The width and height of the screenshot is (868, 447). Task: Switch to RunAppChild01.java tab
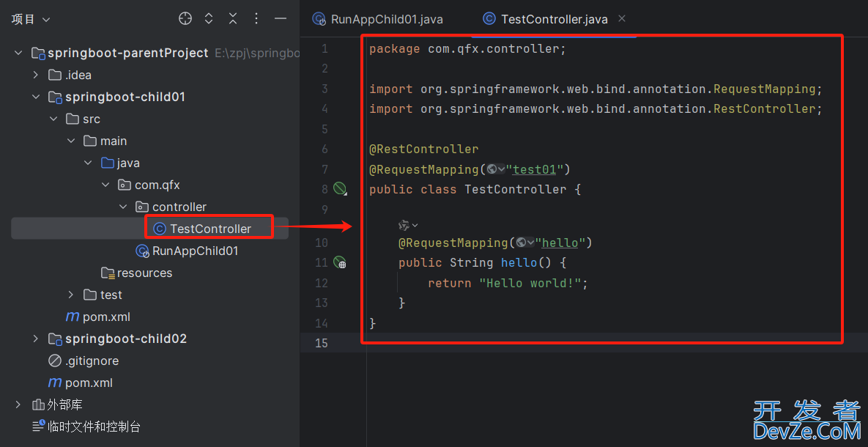tap(378, 19)
